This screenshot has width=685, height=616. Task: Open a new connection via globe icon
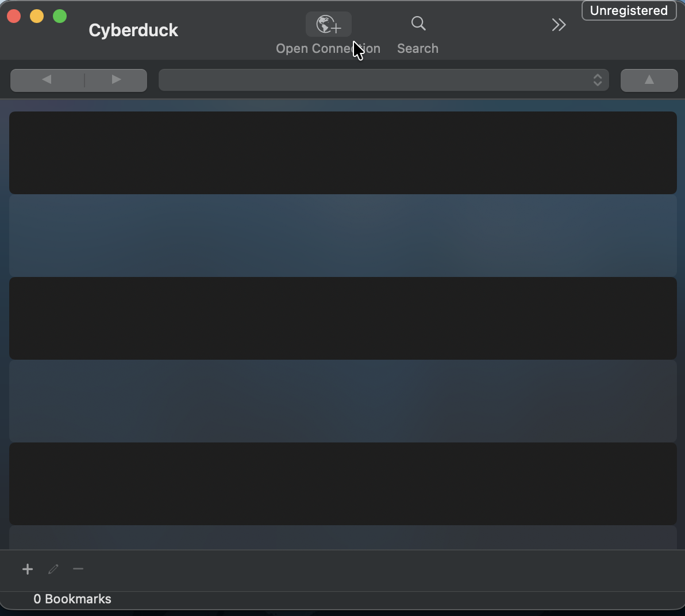point(329,24)
